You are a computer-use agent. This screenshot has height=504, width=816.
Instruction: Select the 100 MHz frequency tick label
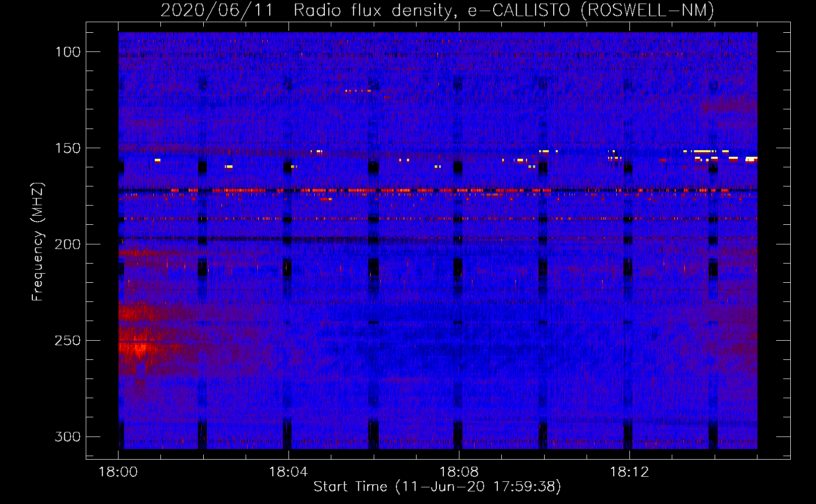point(68,52)
